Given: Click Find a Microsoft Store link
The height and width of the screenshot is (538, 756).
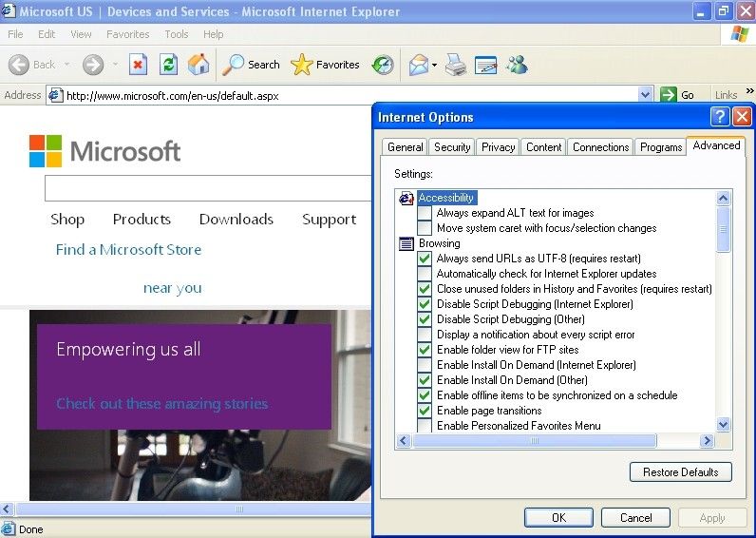Looking at the screenshot, I should 128,249.
